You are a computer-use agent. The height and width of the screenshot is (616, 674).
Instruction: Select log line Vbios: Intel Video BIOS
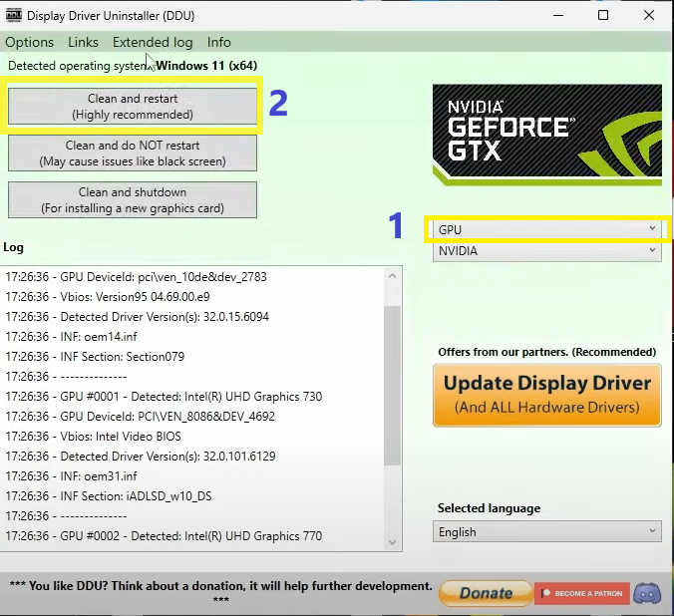pos(93,437)
